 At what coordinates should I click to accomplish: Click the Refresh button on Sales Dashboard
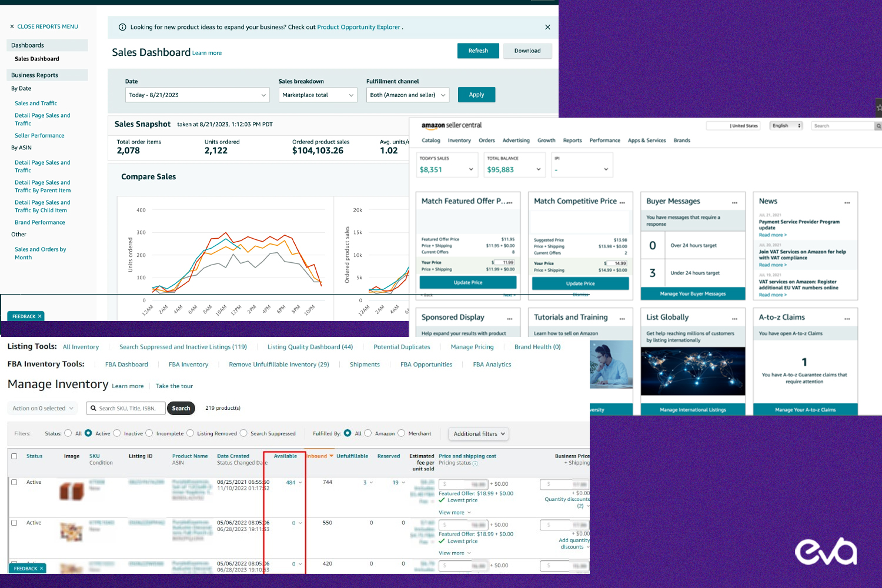click(477, 51)
